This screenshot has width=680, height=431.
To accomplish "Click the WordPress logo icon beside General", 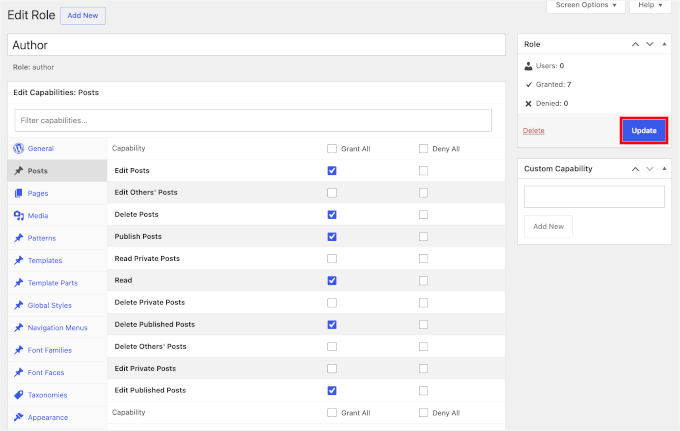I will tap(19, 148).
